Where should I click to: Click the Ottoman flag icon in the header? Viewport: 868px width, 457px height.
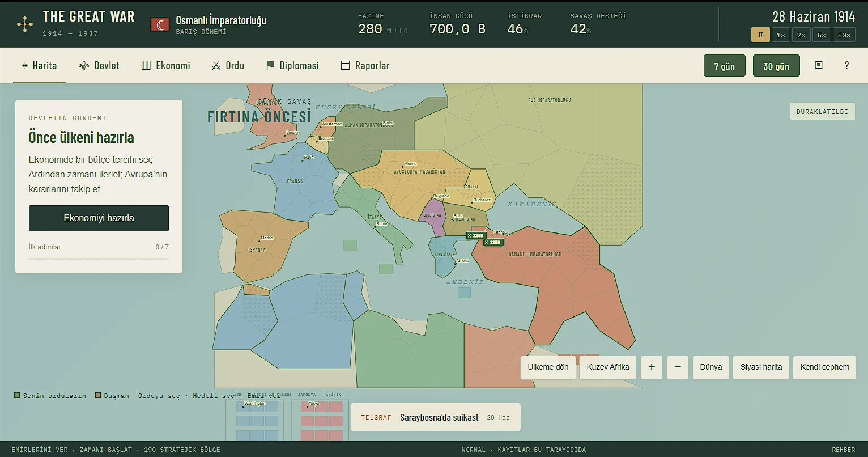point(160,24)
